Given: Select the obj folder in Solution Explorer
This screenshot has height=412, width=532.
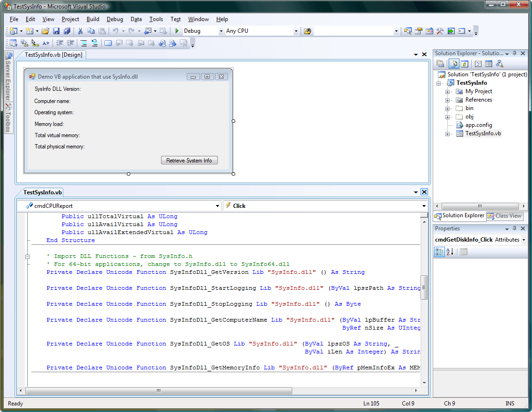Looking at the screenshot, I should click(469, 116).
